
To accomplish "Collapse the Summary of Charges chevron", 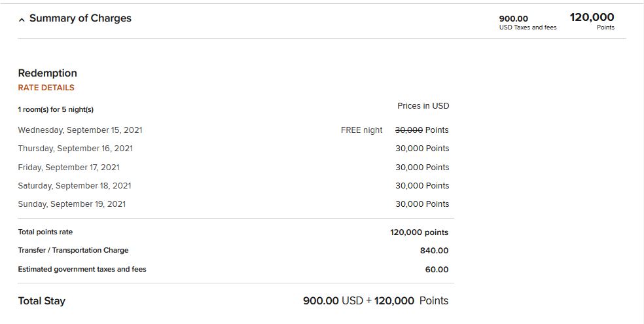I will (x=22, y=19).
